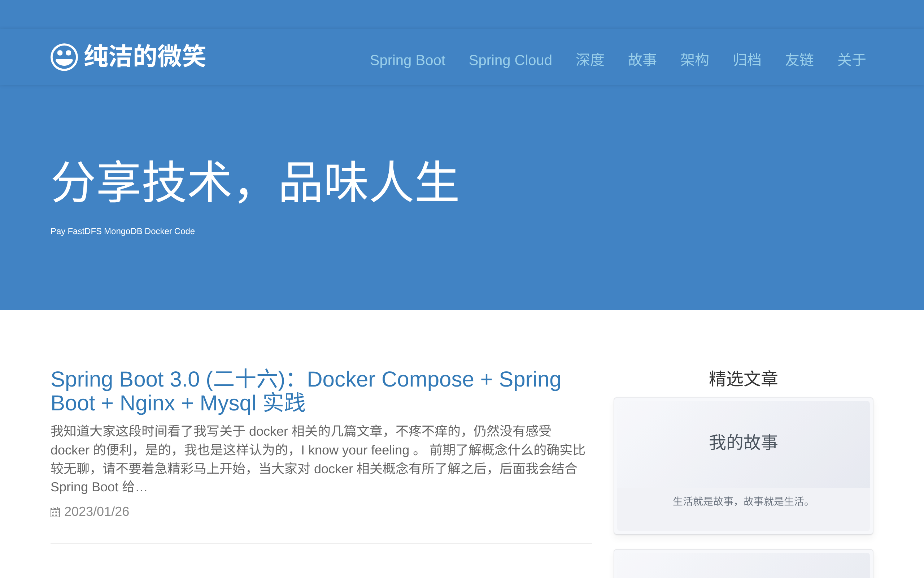Open the 纯洁的微笑 site title
This screenshot has width=924, height=578.
145,57
